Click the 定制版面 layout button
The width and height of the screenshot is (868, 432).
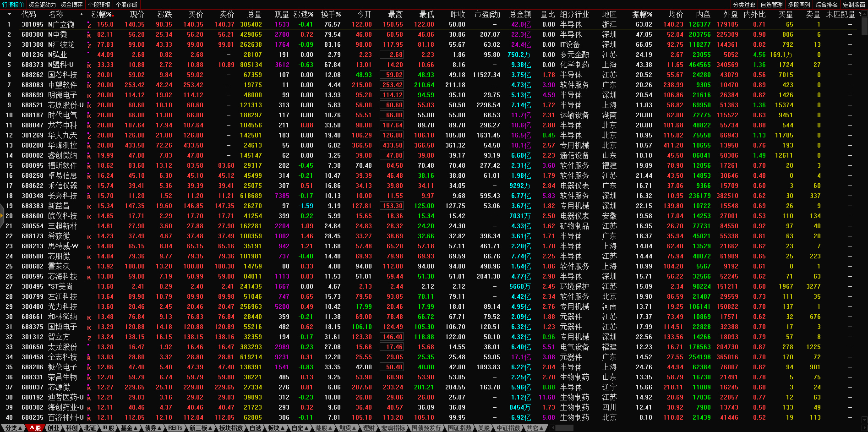click(x=854, y=5)
